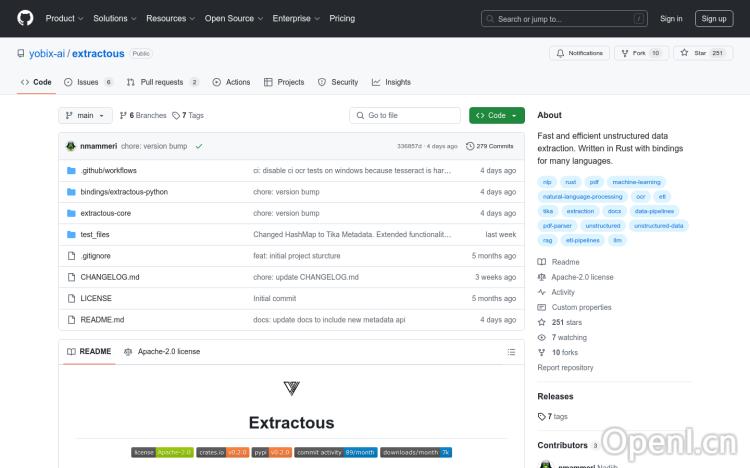750x468 pixels.
Task: Open the 6 Branches link
Action: pos(143,116)
